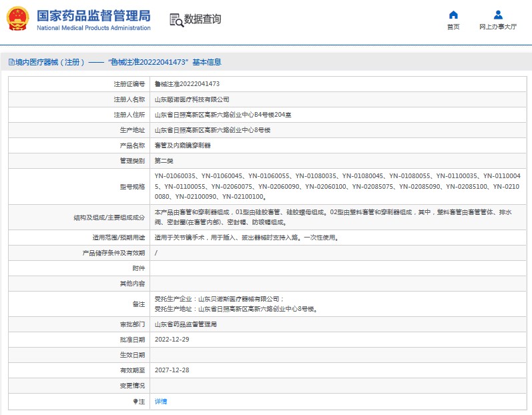Click the entrusted production address line in 备注
532x415 pixels.
236,309
